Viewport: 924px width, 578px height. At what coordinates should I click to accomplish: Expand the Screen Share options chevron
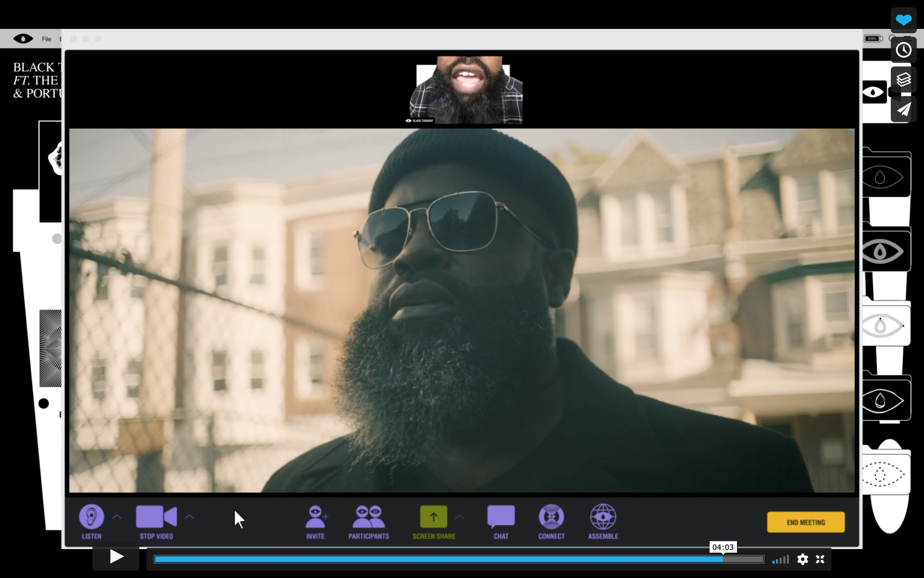(459, 517)
